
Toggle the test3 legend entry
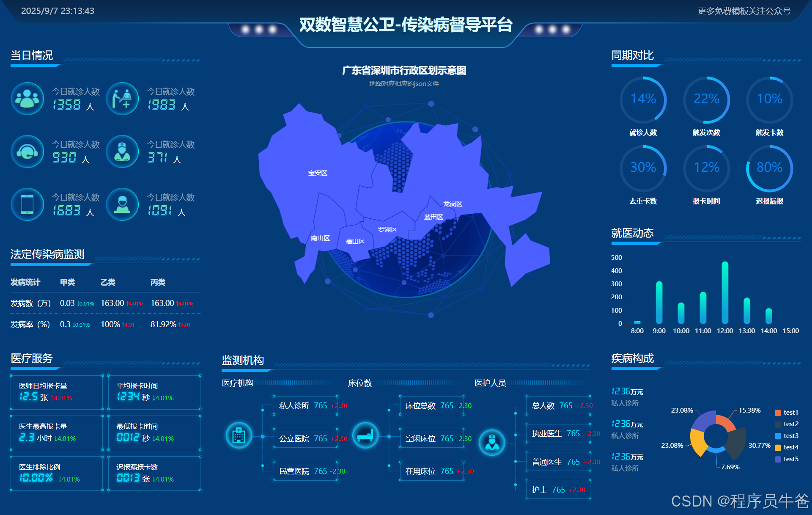(787, 436)
